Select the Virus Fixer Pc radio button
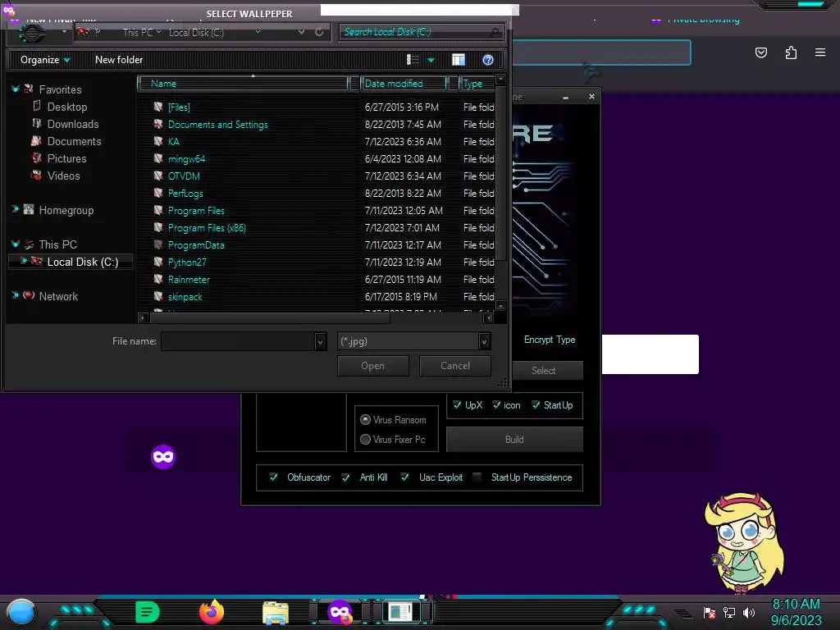The image size is (840, 630). pos(365,440)
